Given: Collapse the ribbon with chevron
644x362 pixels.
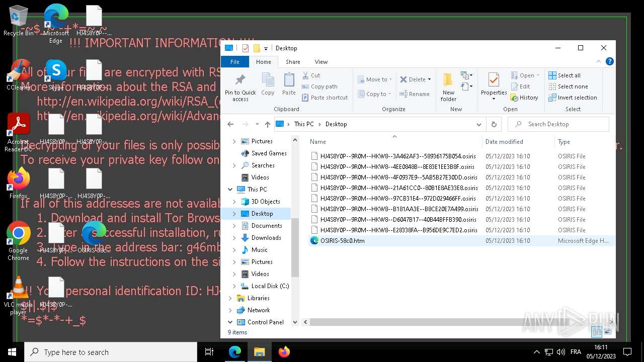Looking at the screenshot, I should (598, 62).
